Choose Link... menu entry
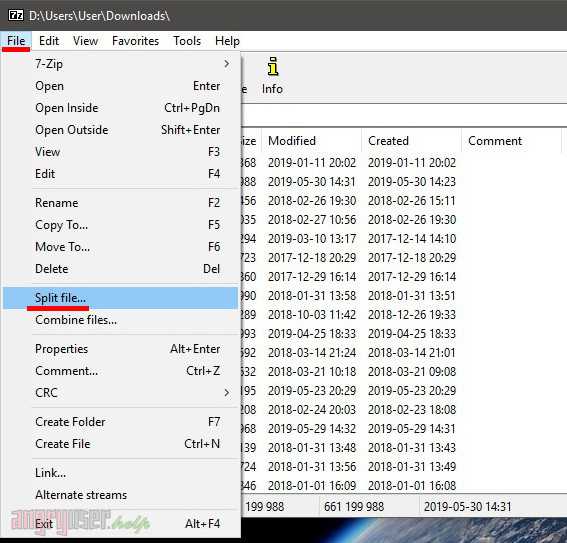 (x=121, y=473)
